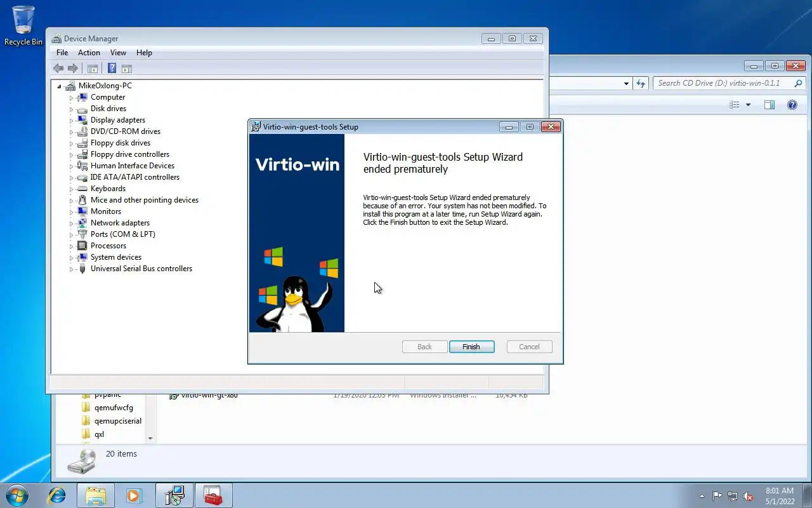This screenshot has height=508, width=812.
Task: Click the Explorer nav pane scroll down arrow
Action: coord(150,438)
